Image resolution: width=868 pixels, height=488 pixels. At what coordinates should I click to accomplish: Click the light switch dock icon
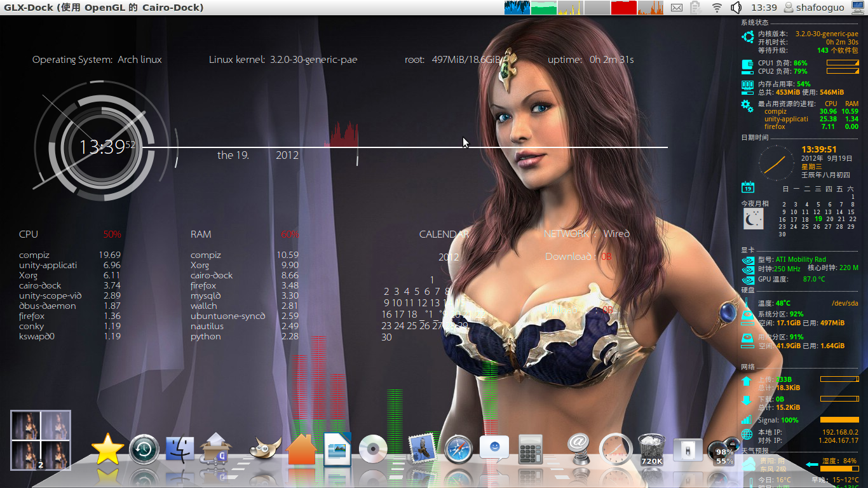688,450
